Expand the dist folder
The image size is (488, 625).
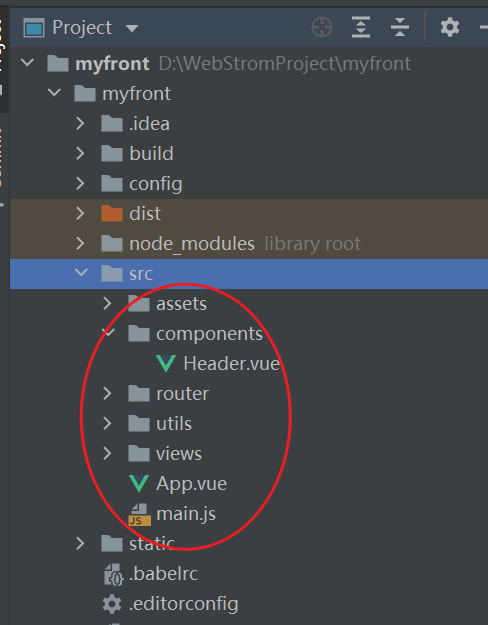point(80,213)
